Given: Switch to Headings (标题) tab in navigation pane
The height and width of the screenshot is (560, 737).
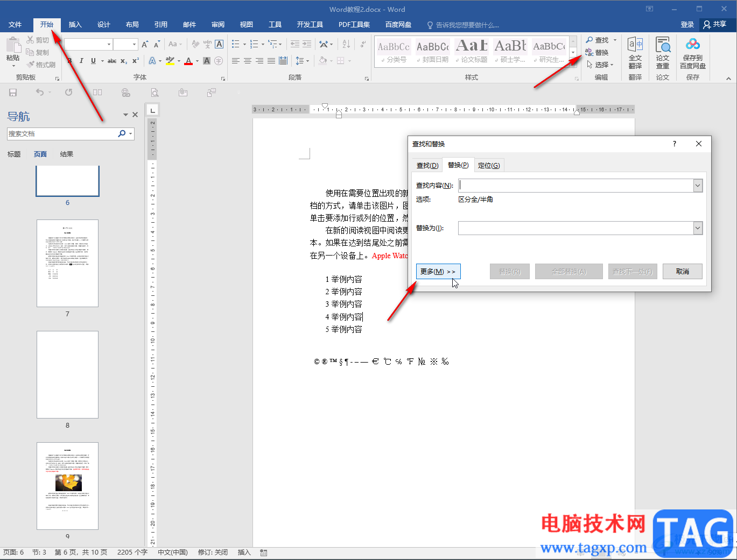Looking at the screenshot, I should pyautogui.click(x=14, y=154).
